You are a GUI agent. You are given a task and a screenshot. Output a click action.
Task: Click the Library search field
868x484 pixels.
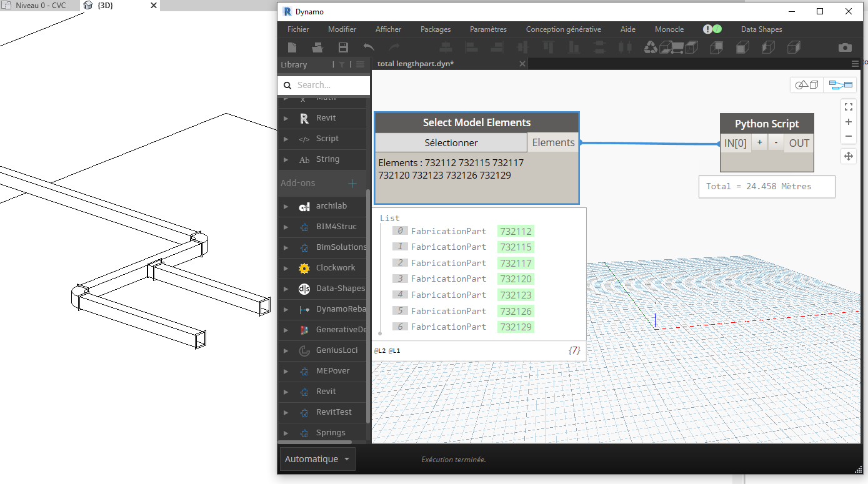(324, 85)
